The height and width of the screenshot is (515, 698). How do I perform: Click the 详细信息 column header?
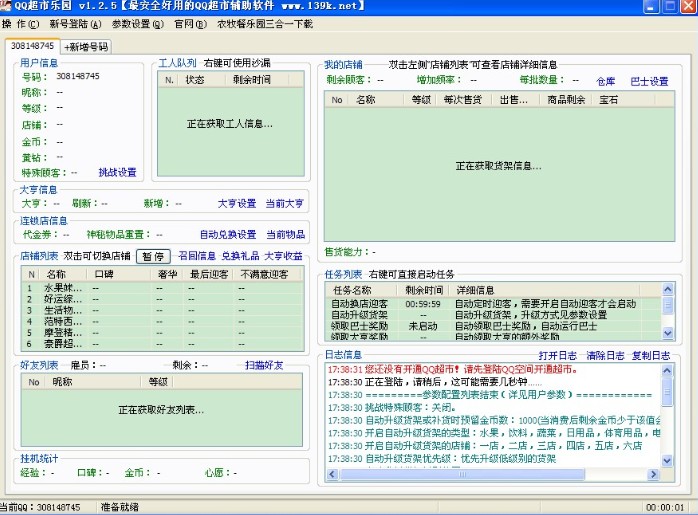click(x=544, y=290)
